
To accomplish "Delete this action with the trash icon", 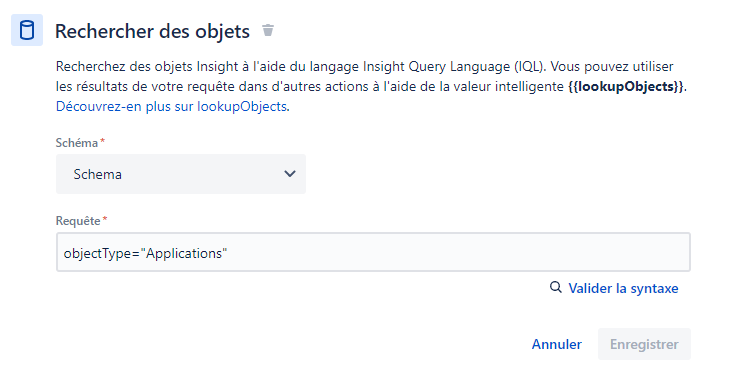I will pyautogui.click(x=268, y=30).
